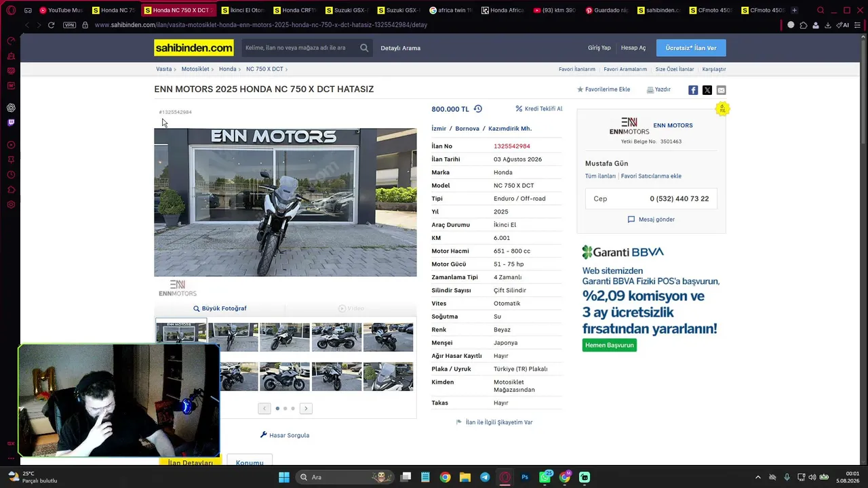This screenshot has width=868, height=488.
Task: Share listing on Facebook
Action: click(693, 90)
